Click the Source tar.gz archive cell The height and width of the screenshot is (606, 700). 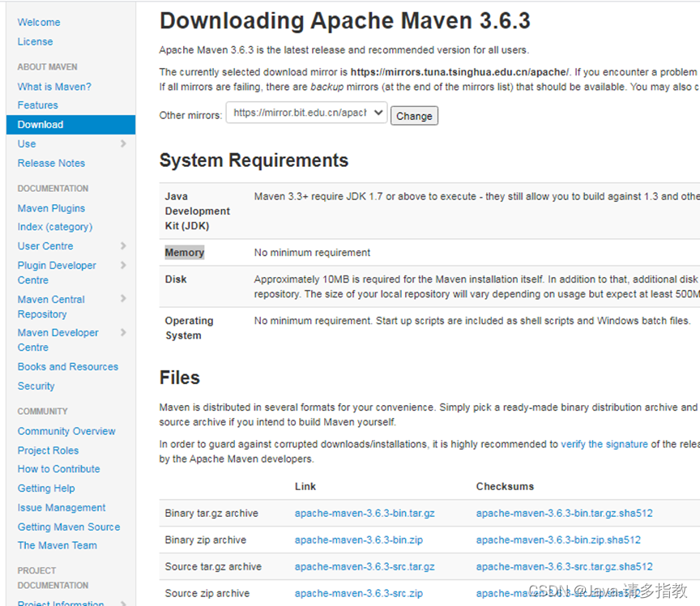point(213,566)
